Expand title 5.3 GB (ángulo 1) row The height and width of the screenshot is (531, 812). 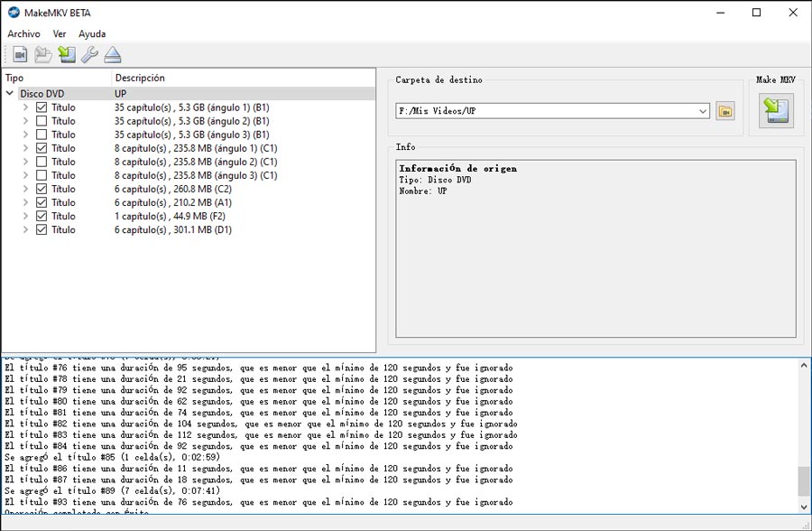point(25,107)
